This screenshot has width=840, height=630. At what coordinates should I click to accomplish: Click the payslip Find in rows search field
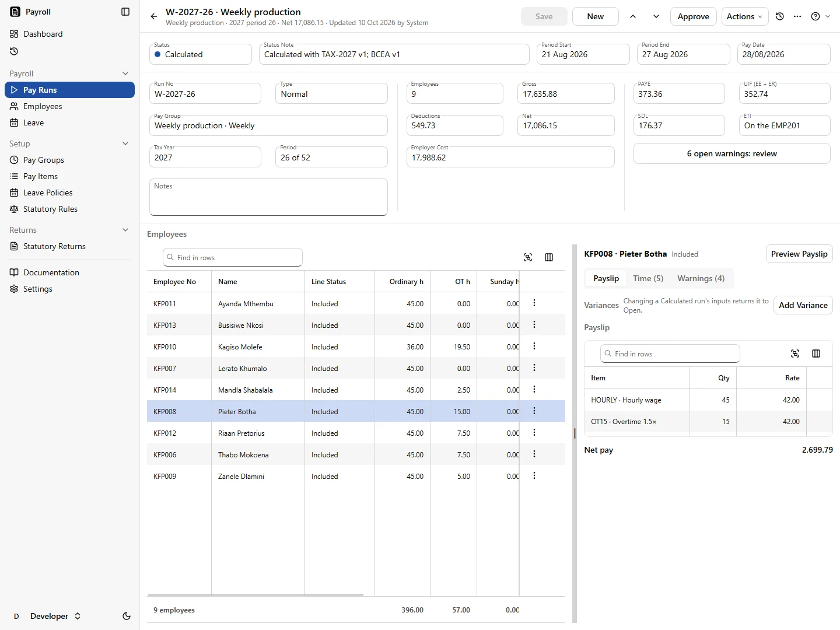pos(670,353)
